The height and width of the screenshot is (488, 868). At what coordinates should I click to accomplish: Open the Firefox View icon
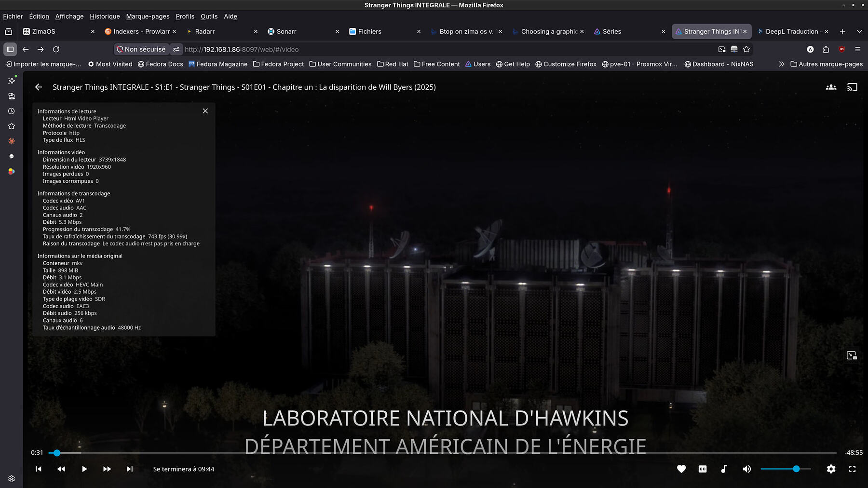click(x=8, y=31)
